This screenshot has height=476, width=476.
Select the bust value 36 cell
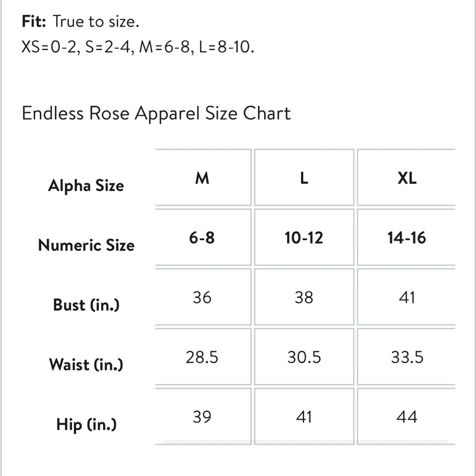click(x=202, y=297)
